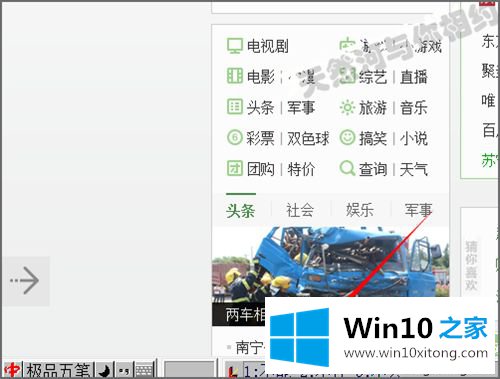Open the 旅游 link
Viewport: 500px width, 379px height.
pos(373,108)
